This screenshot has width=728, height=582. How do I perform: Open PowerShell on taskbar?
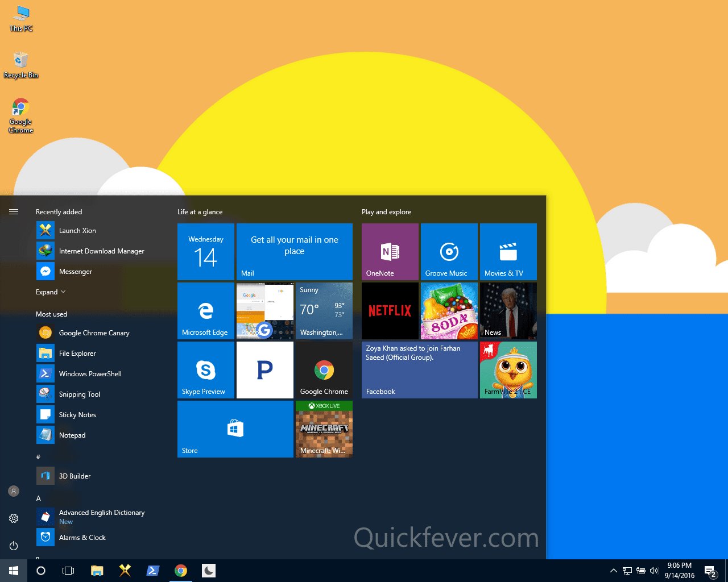[153, 571]
